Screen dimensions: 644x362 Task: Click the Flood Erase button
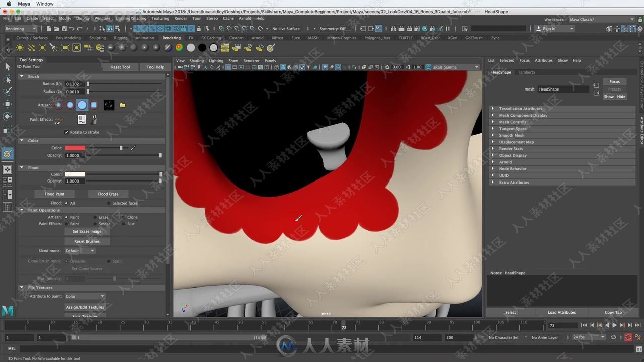click(108, 194)
